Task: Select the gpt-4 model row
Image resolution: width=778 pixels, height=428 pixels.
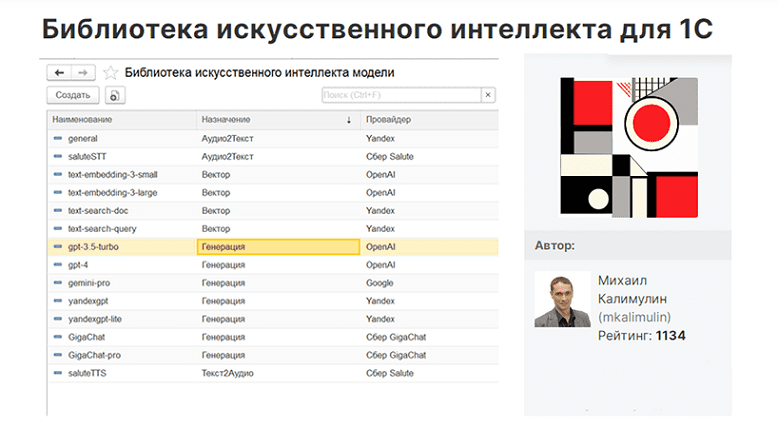Action: pos(273,265)
